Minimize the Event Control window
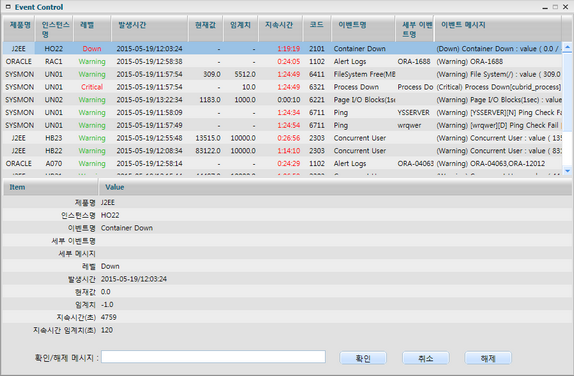The width and height of the screenshot is (574, 376). coord(545,7)
